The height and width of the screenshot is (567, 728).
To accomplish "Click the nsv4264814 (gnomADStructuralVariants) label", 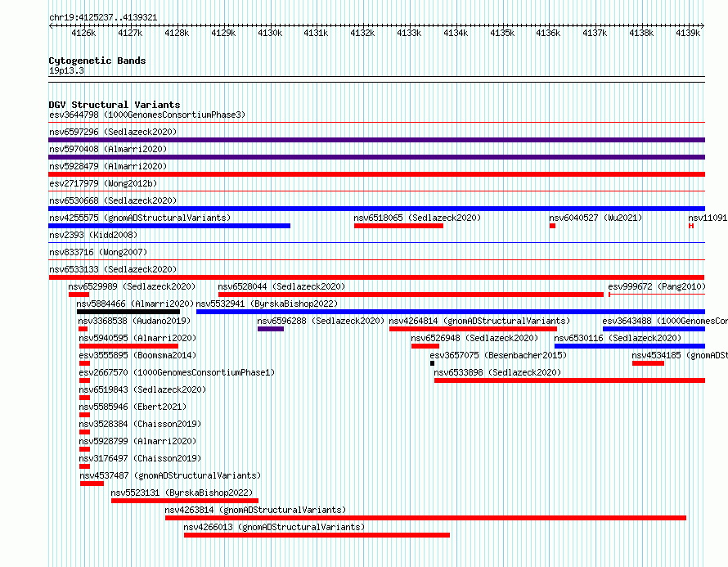I will point(479,321).
